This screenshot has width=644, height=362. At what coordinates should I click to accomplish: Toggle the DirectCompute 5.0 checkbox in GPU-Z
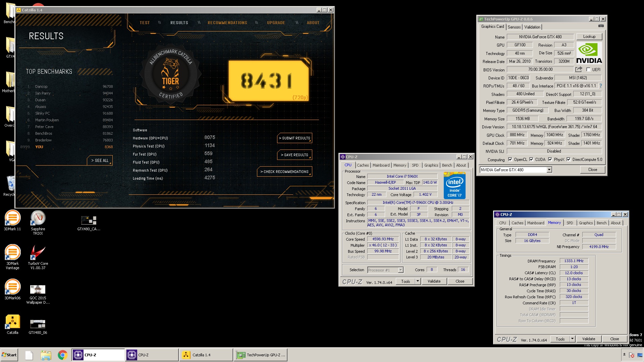(x=569, y=160)
